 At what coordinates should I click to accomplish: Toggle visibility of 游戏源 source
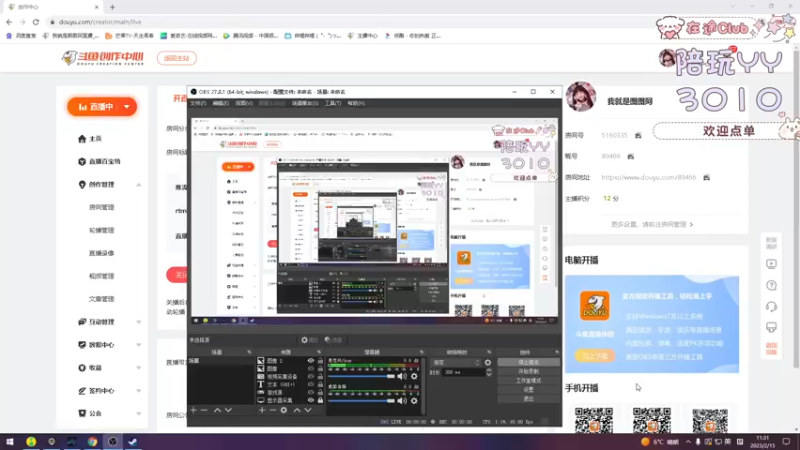[310, 392]
